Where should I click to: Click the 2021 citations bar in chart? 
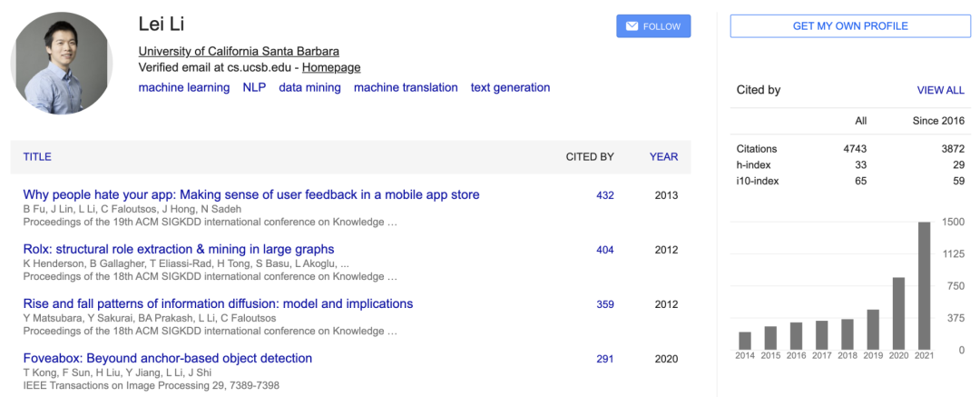click(x=924, y=285)
